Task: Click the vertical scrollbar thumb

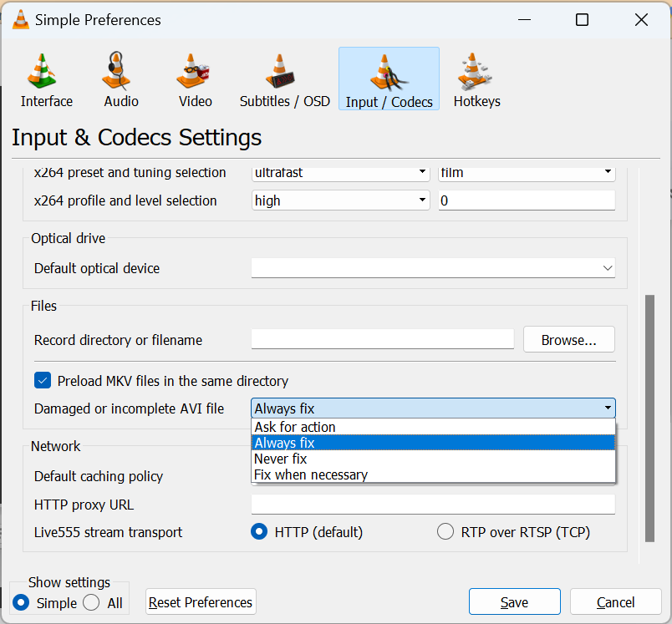Action: [x=649, y=418]
